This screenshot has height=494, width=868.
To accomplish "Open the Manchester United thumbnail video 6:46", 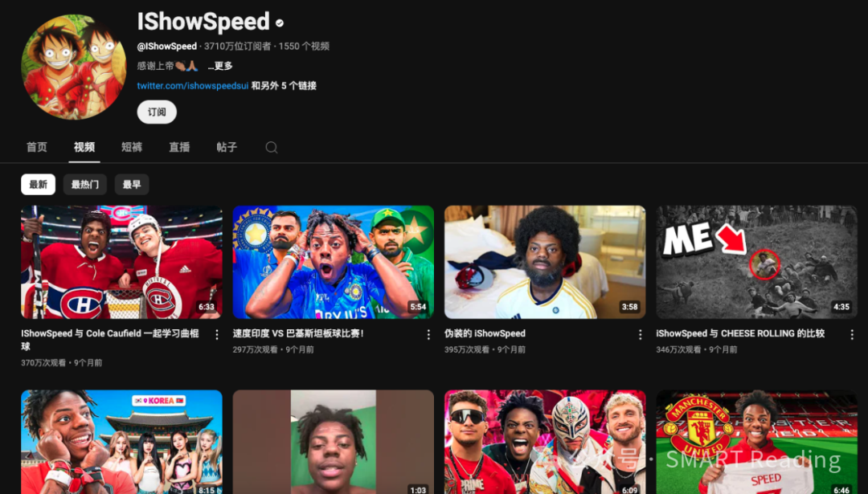I will pos(757,442).
